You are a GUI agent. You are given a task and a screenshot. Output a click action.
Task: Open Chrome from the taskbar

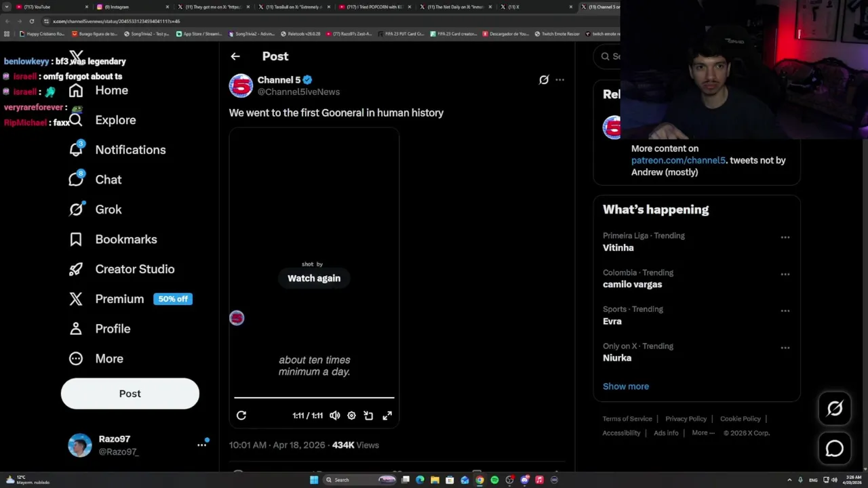click(479, 480)
